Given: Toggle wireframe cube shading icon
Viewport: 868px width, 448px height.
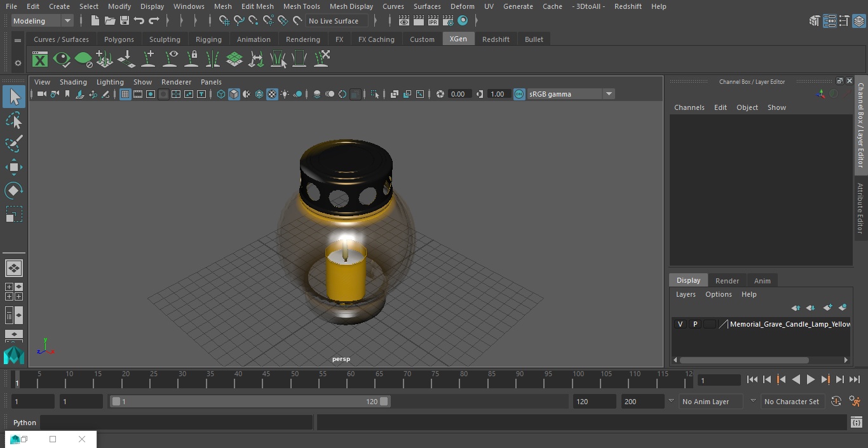Looking at the screenshot, I should [x=221, y=94].
